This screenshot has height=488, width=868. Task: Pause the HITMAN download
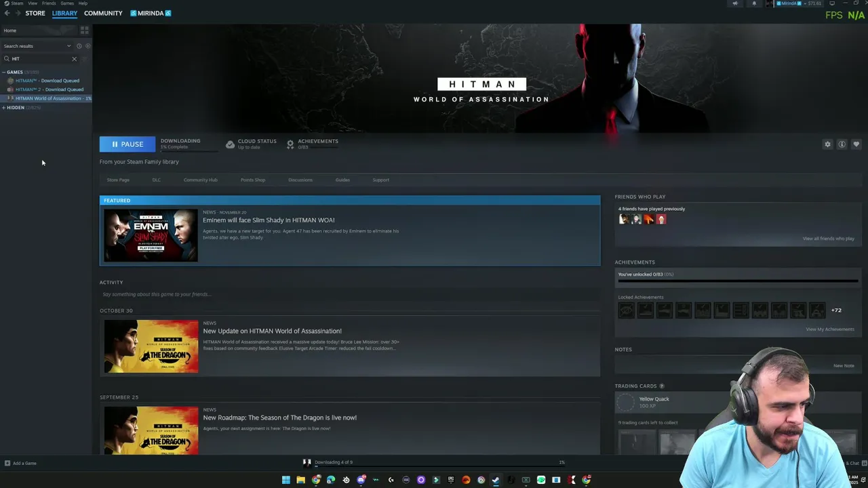point(127,144)
